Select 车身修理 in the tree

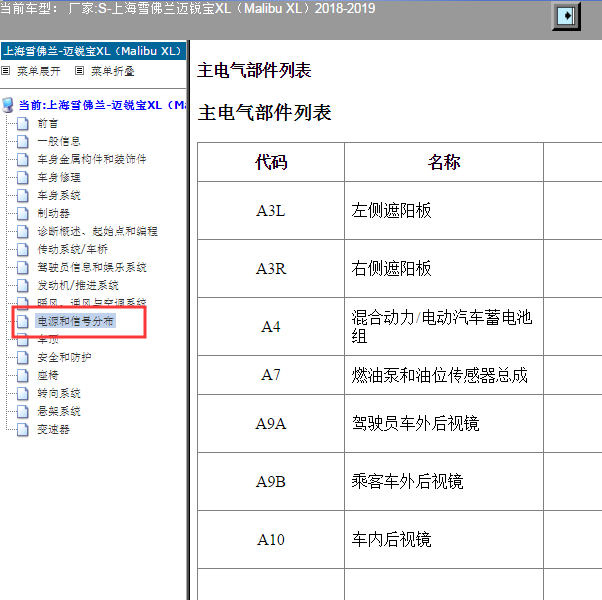pyautogui.click(x=59, y=177)
